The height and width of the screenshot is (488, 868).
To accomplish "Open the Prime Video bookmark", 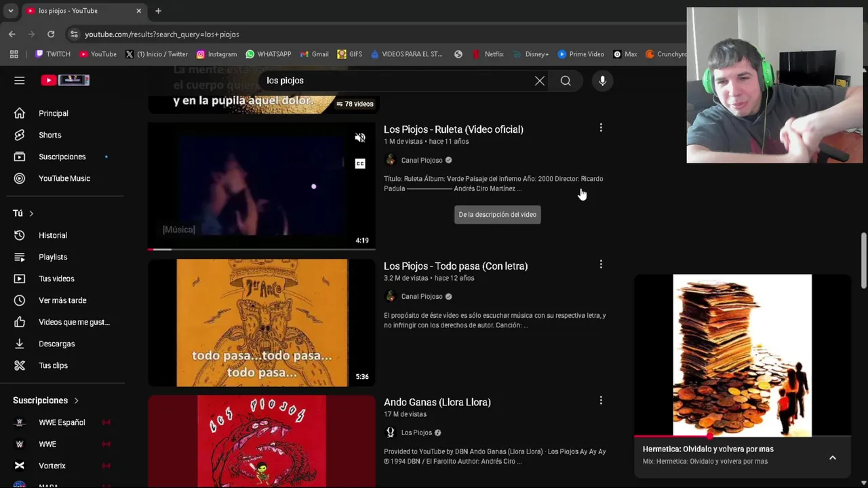I will click(581, 54).
